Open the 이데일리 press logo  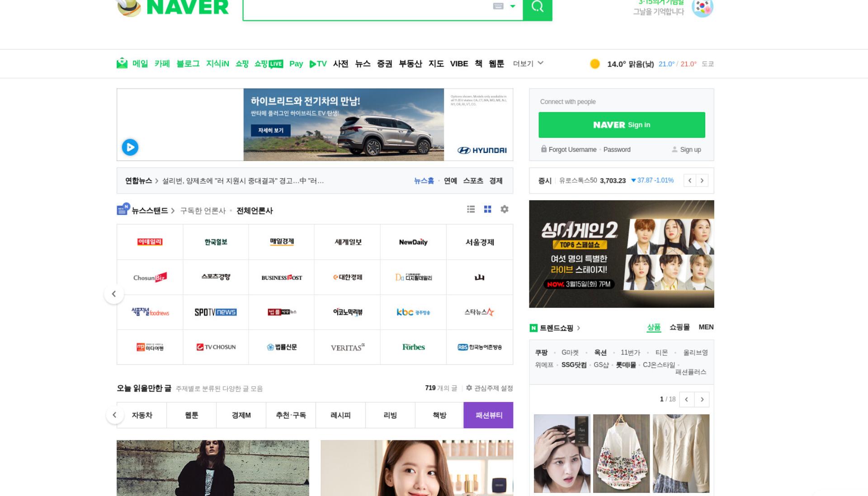150,242
